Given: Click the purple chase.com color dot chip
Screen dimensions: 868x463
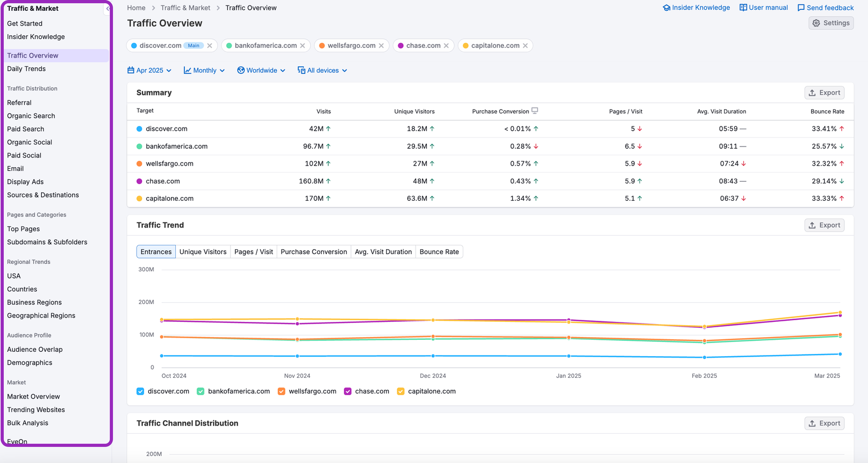Looking at the screenshot, I should [401, 46].
